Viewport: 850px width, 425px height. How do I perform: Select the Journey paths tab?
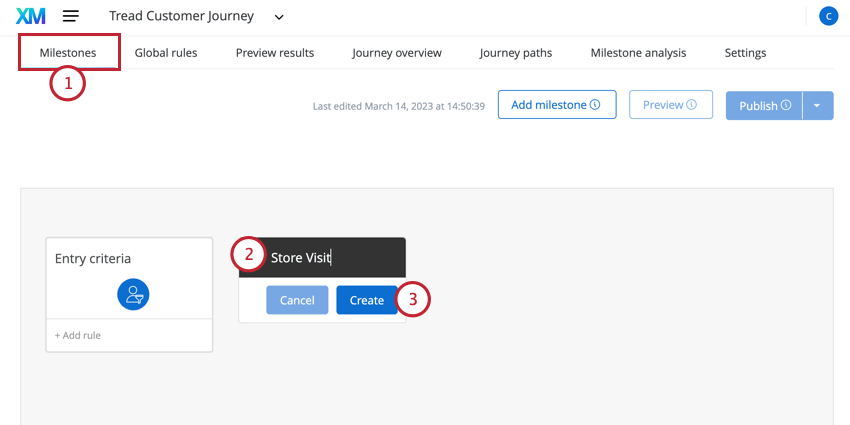tap(515, 53)
